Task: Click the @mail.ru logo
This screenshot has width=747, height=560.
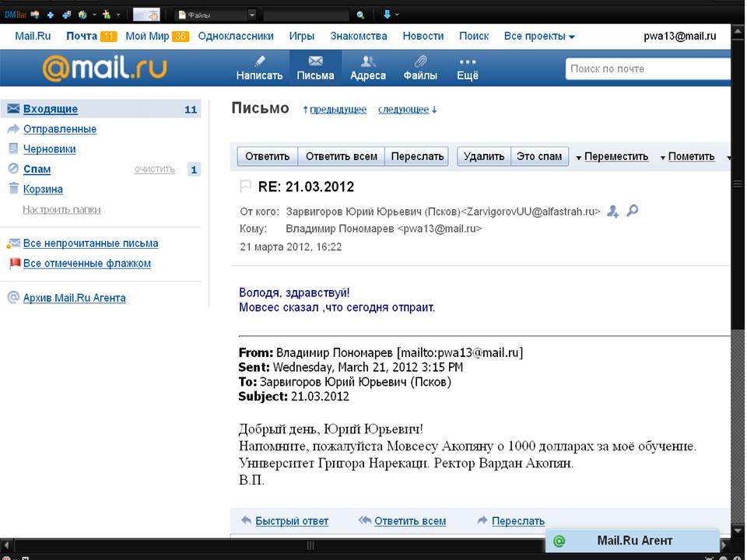Action: (104, 68)
